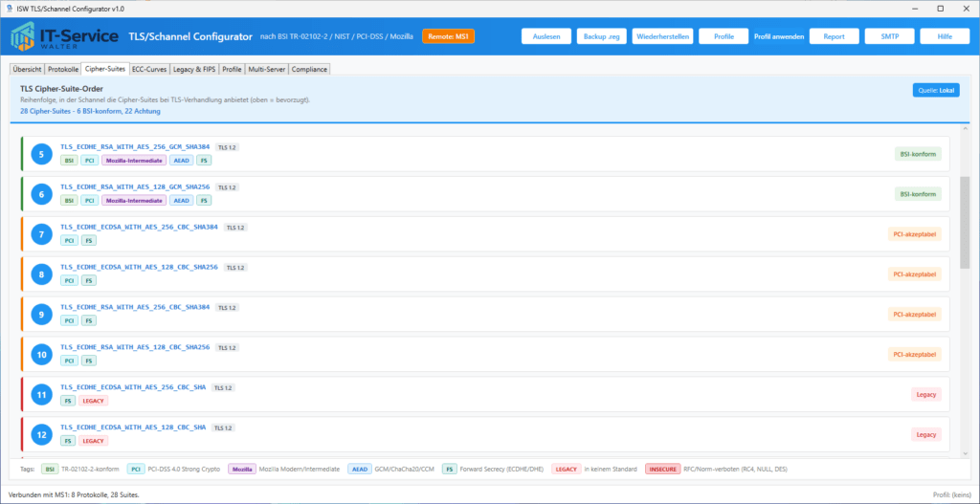Go to the Multi-Server tab

click(267, 69)
